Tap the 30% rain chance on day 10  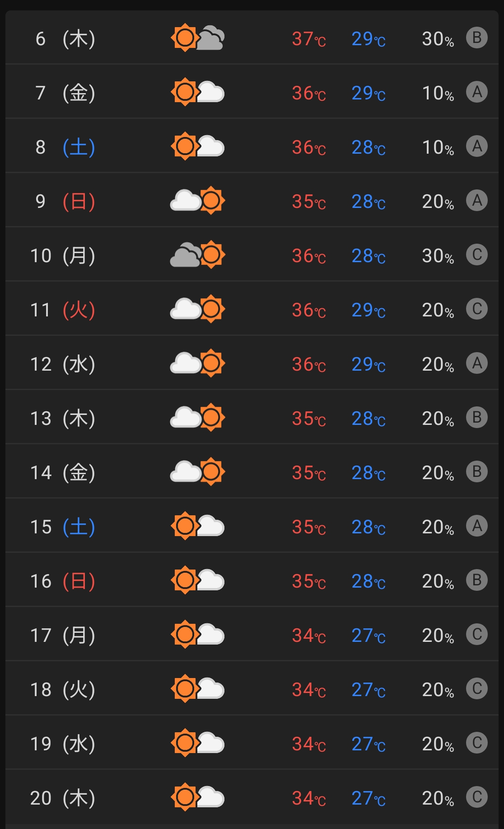438,256
